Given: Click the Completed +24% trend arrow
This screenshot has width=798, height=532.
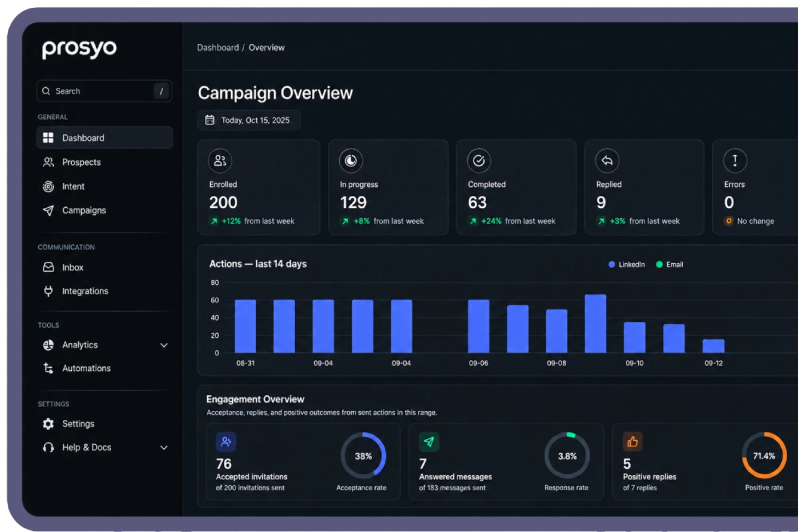Looking at the screenshot, I should click(472, 221).
